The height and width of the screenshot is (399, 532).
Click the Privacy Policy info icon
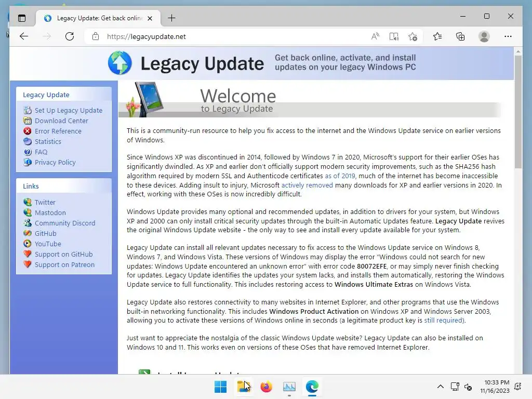[x=28, y=162]
